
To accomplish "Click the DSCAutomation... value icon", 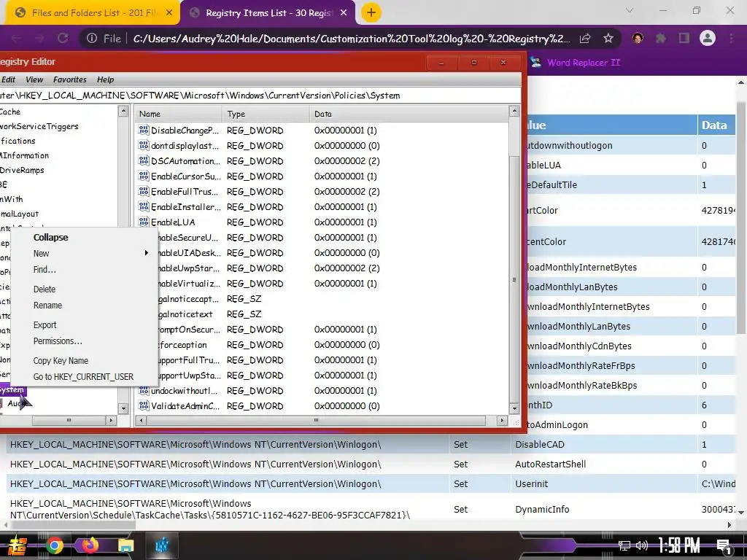I will click(x=144, y=160).
